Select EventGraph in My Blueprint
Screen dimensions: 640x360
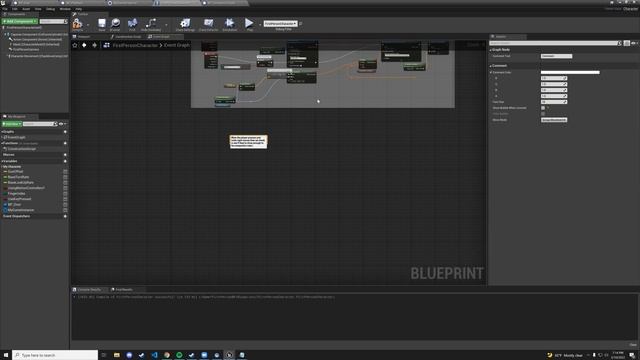point(17,138)
